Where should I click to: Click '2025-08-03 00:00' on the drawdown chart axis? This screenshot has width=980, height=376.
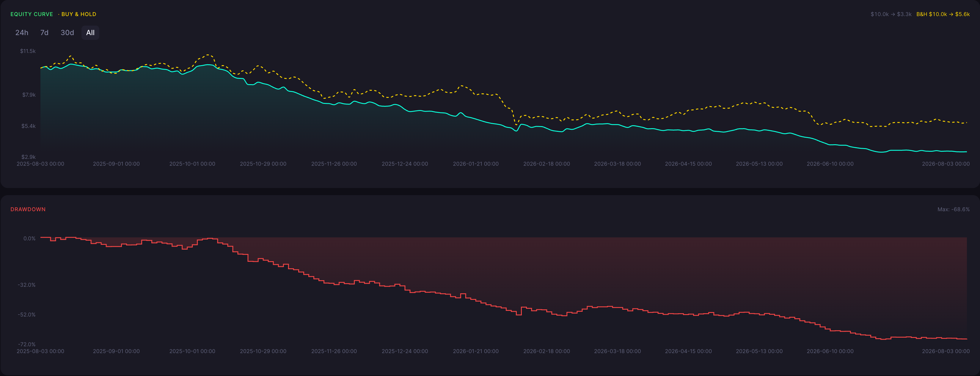(x=40, y=351)
